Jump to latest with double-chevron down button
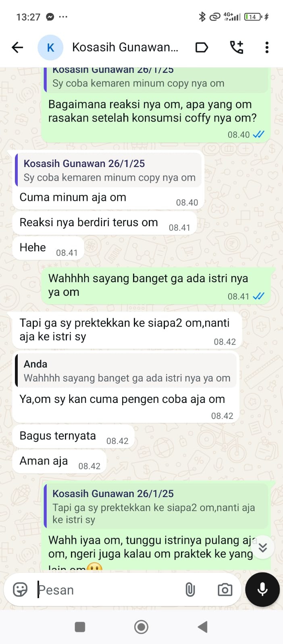 click(x=263, y=547)
